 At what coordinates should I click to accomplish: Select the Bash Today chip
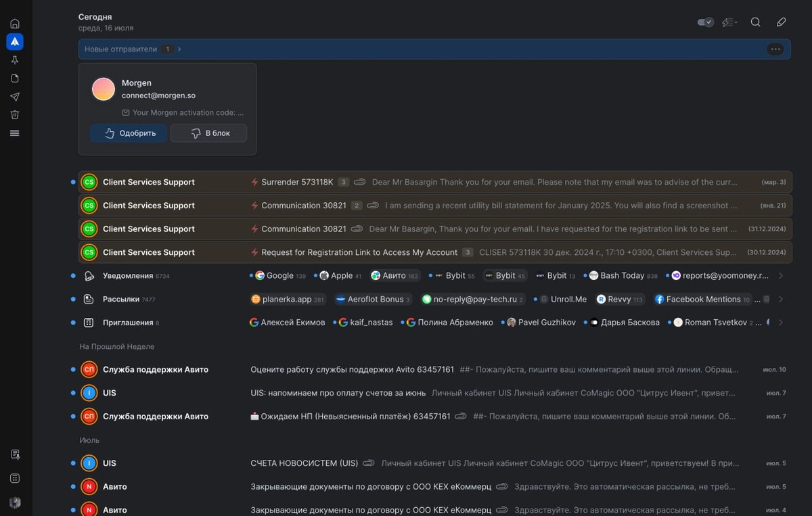(x=623, y=276)
